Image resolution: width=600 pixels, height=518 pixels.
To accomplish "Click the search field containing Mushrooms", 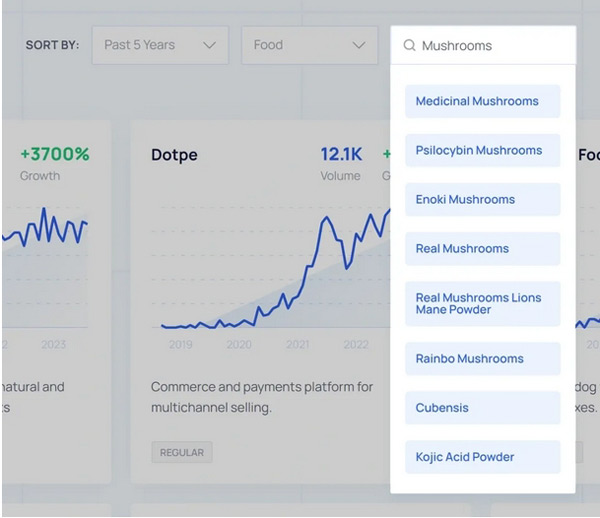I will pyautogui.click(x=490, y=46).
